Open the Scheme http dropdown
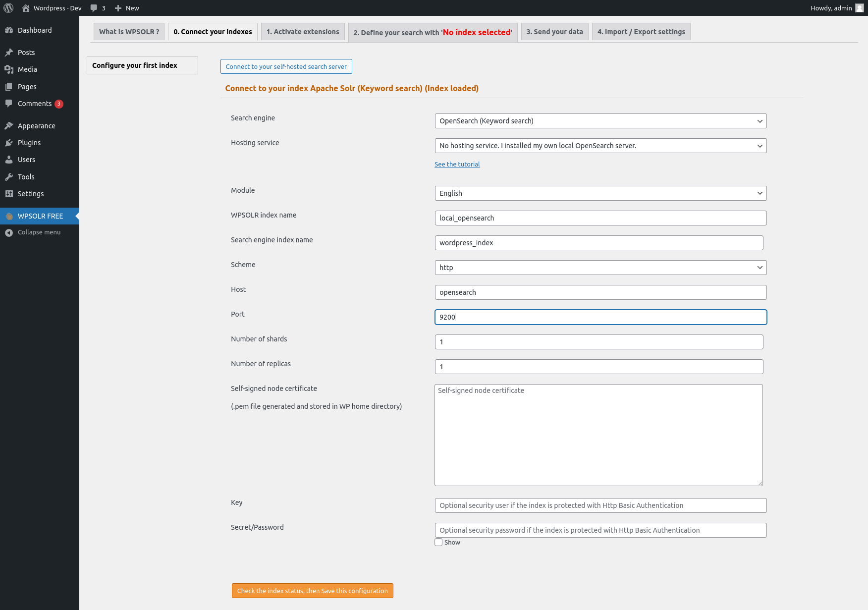The image size is (868, 610). [600, 268]
